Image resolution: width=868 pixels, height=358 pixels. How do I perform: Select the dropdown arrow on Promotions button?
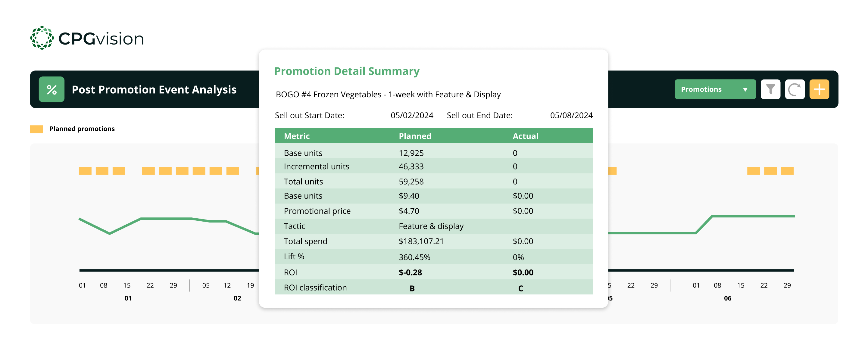pyautogui.click(x=745, y=90)
